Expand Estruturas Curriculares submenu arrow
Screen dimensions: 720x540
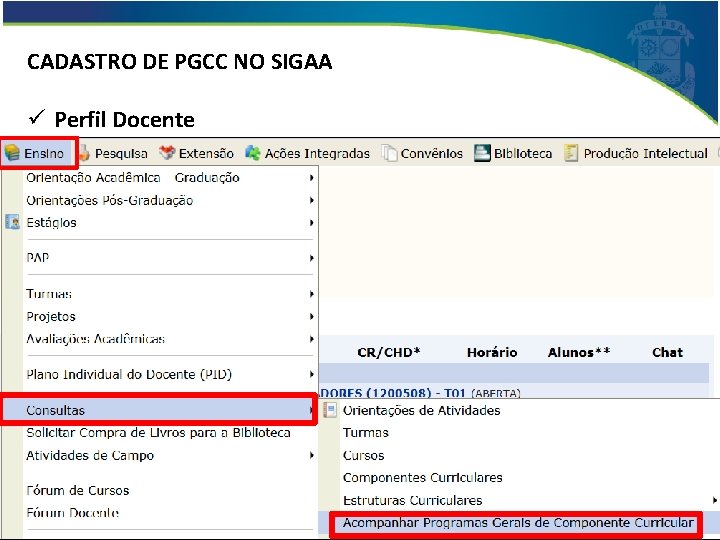[x=714, y=500]
